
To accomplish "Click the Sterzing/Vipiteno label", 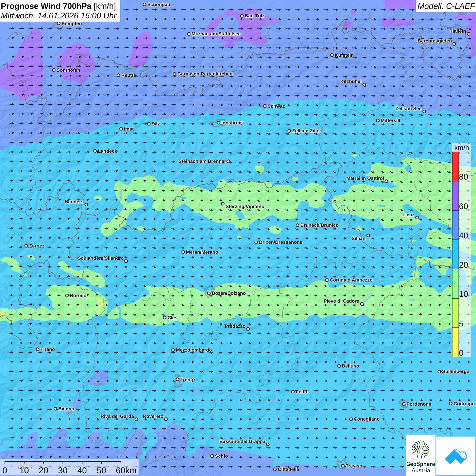I will point(245,206).
